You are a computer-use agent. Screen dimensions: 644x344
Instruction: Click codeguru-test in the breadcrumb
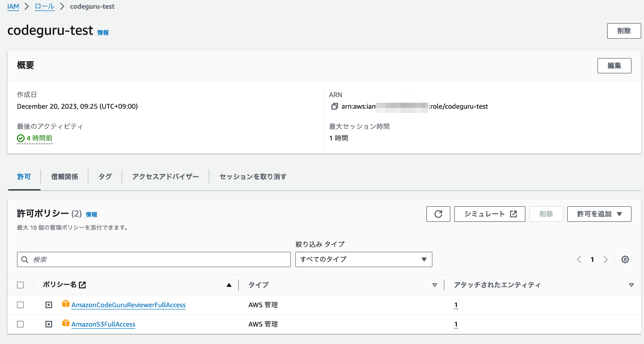pyautogui.click(x=92, y=7)
